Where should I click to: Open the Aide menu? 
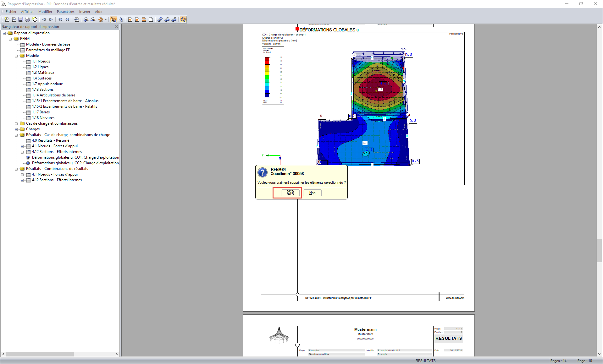pos(98,12)
